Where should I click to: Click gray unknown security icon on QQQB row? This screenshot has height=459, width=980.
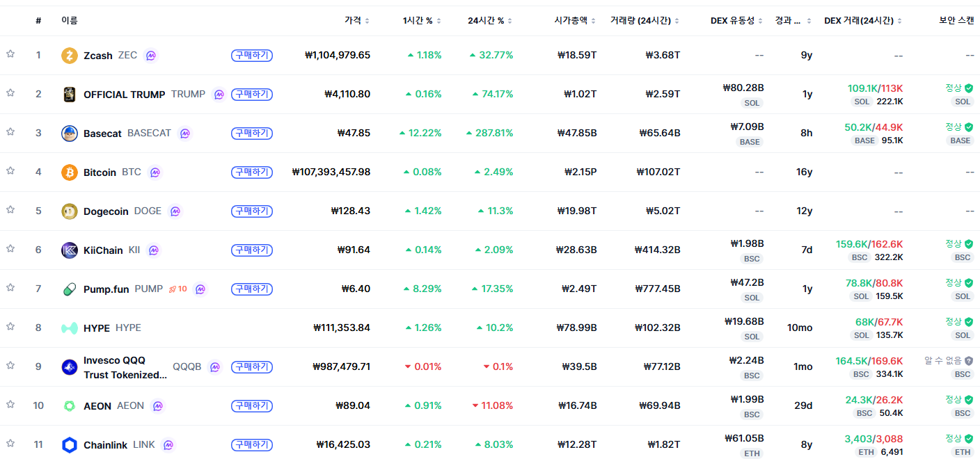(x=969, y=361)
